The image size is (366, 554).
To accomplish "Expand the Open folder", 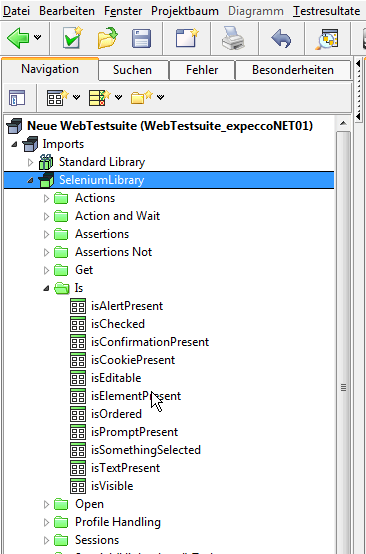I will coord(46,505).
